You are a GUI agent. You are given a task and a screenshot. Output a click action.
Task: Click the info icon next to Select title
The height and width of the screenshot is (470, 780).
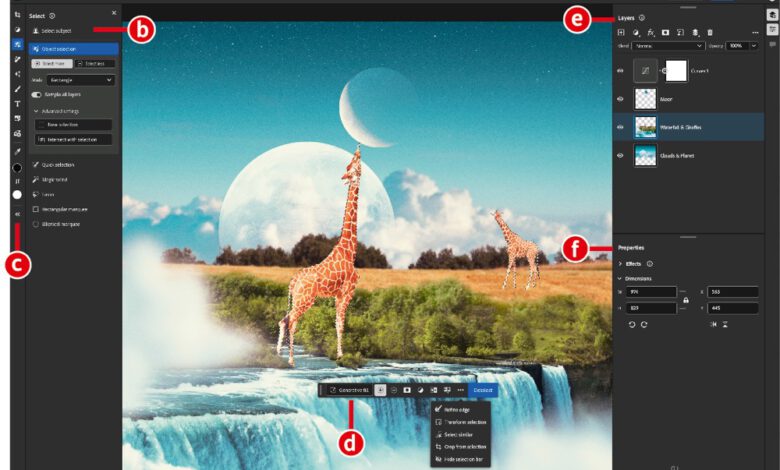point(52,16)
